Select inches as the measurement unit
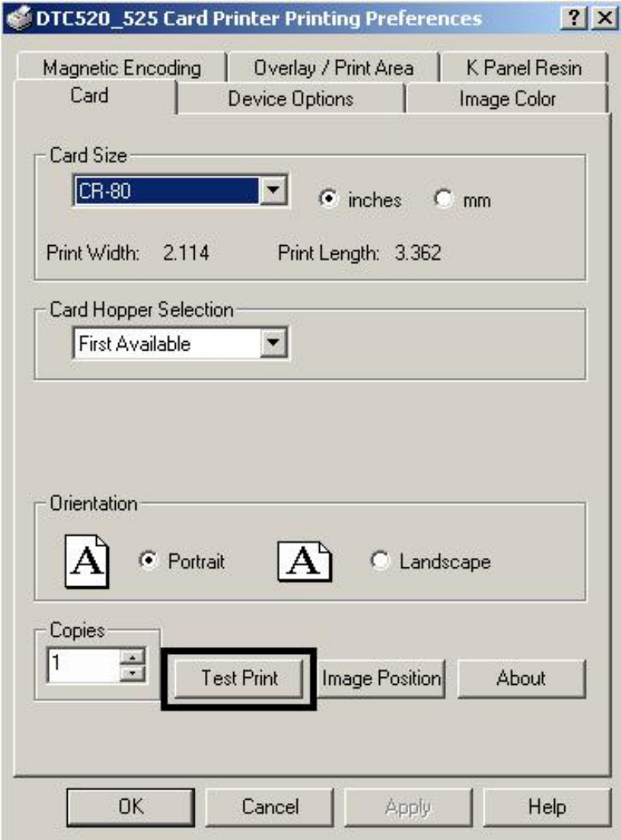 point(328,200)
